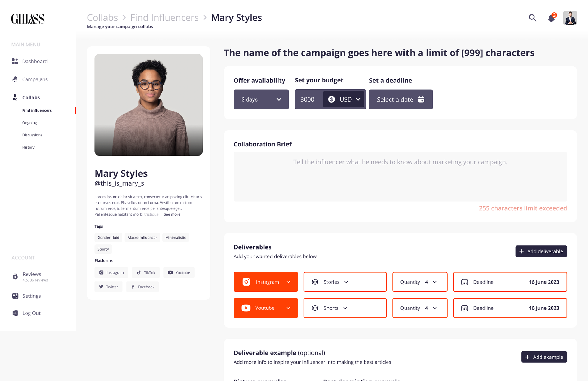Click the calendar icon in Select a date
The width and height of the screenshot is (588, 381).
tap(421, 99)
